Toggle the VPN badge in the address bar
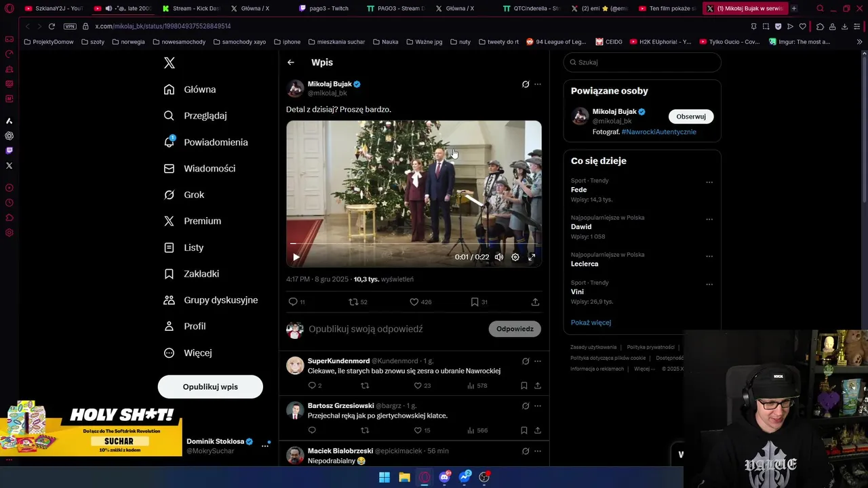 [x=70, y=26]
